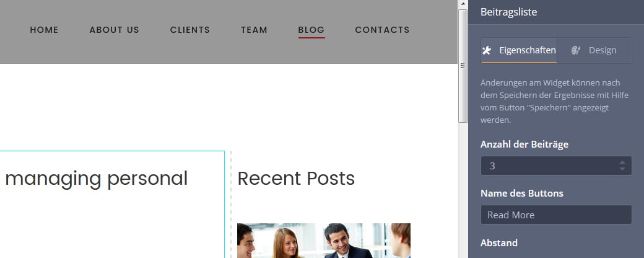
Task: Switch to the Design tab
Action: pyautogui.click(x=594, y=51)
